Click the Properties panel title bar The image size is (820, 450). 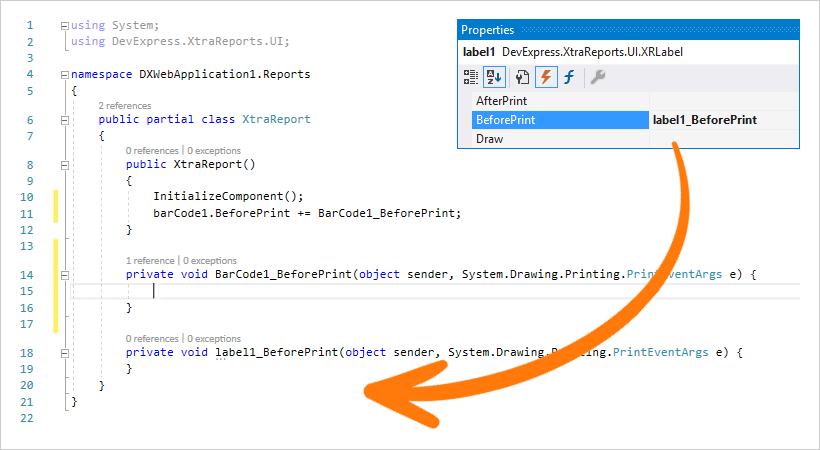(629, 30)
